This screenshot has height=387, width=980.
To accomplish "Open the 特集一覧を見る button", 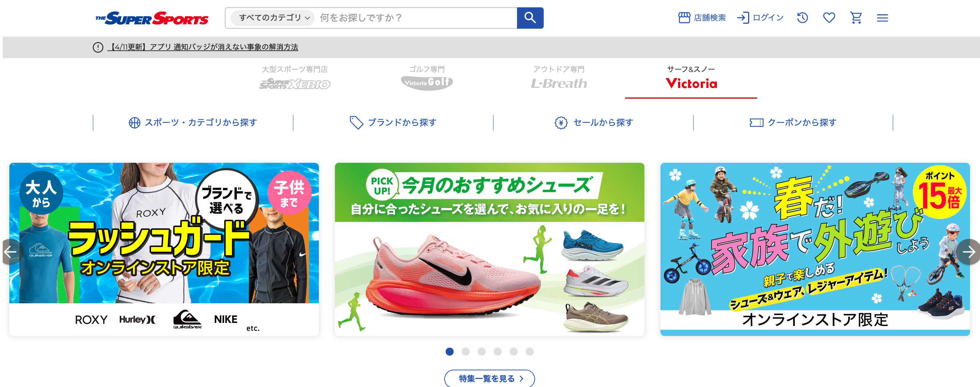I will coord(489,378).
